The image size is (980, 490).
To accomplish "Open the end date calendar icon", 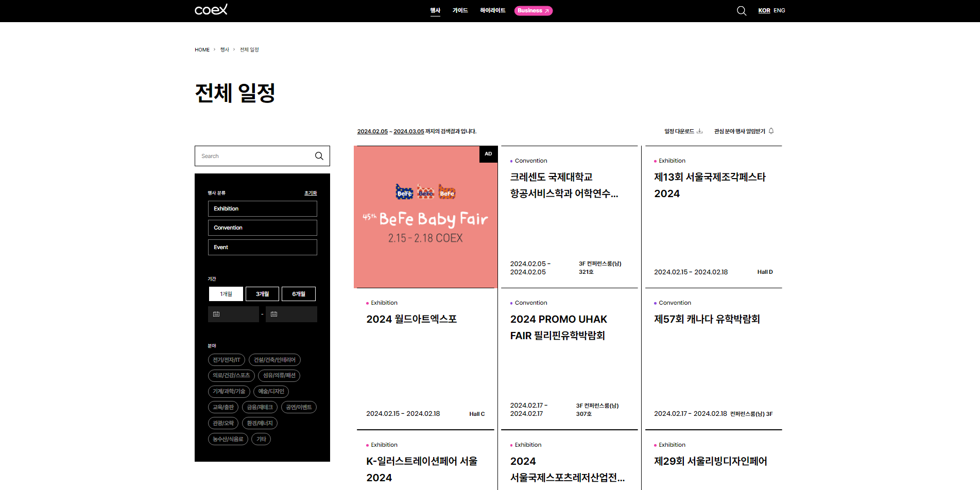I will point(274,314).
